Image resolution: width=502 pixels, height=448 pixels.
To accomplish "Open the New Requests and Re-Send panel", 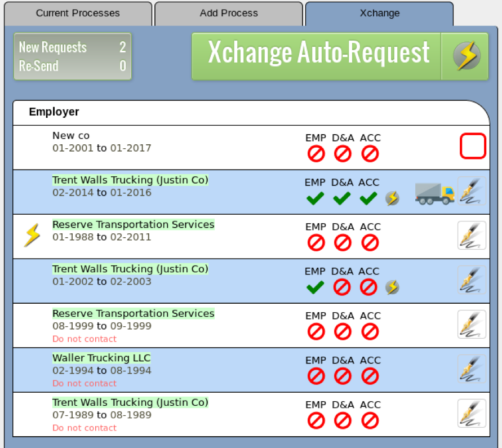I will pos(73,56).
